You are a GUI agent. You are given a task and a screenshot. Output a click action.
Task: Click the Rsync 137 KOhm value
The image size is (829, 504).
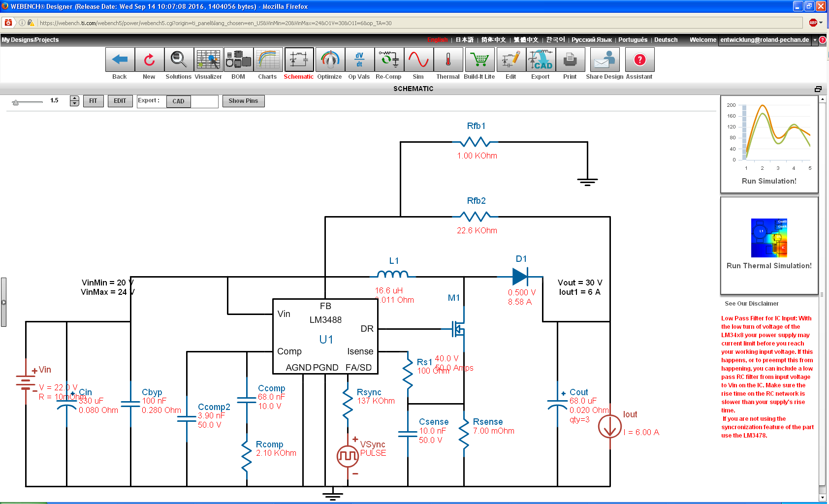pos(376,401)
